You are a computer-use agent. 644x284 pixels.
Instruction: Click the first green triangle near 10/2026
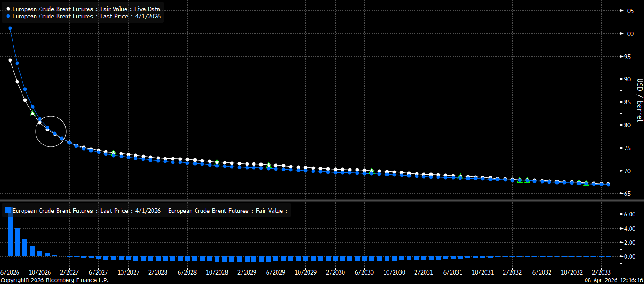click(x=32, y=113)
